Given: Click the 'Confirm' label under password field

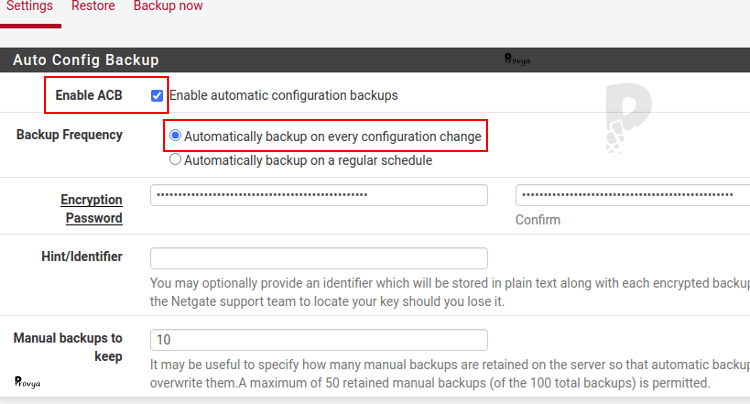Looking at the screenshot, I should 538,220.
